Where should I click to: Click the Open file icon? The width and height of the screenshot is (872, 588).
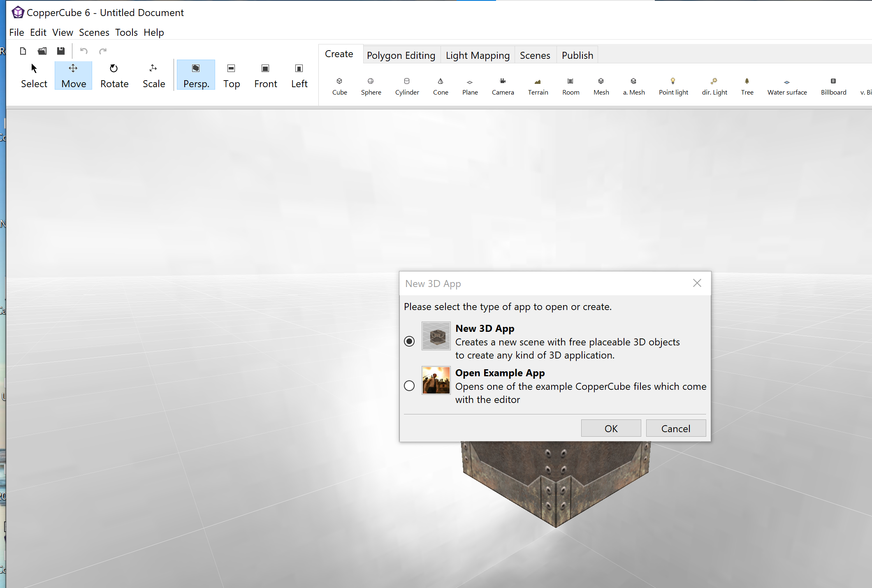point(42,51)
